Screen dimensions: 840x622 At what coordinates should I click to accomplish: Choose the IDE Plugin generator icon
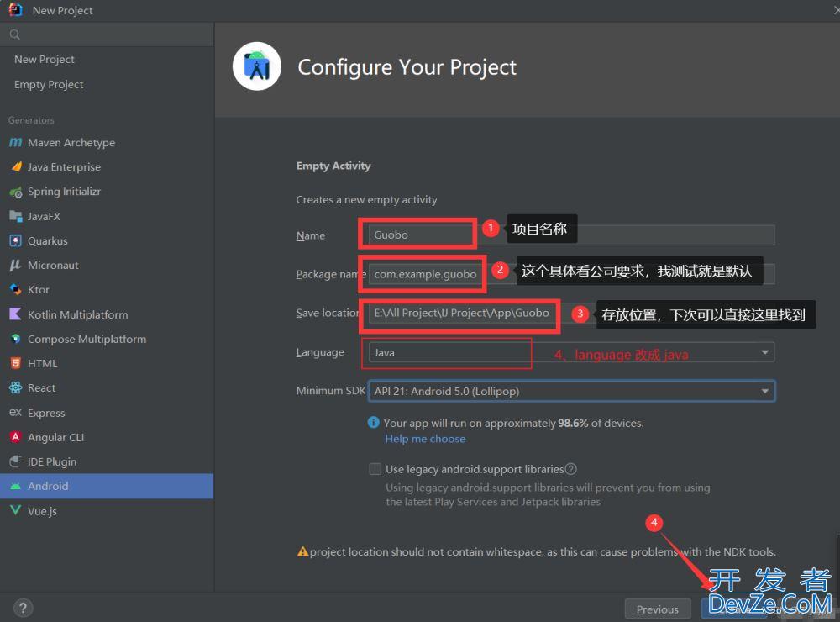click(15, 461)
